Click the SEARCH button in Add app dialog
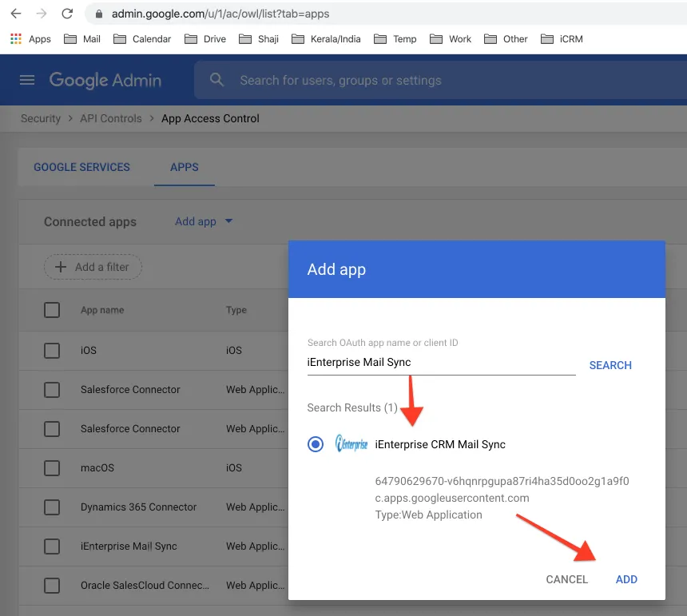This screenshot has width=687, height=616. tap(610, 365)
